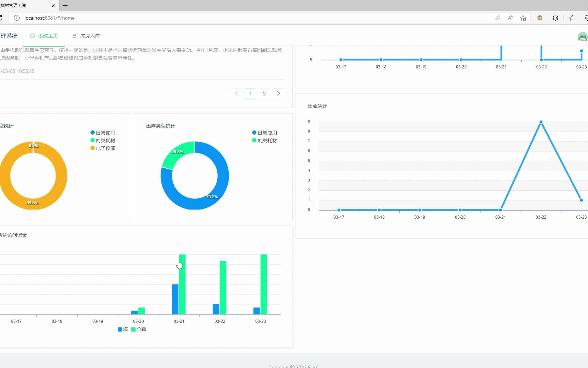Click the orange 99.5% donut ring

click(32, 203)
